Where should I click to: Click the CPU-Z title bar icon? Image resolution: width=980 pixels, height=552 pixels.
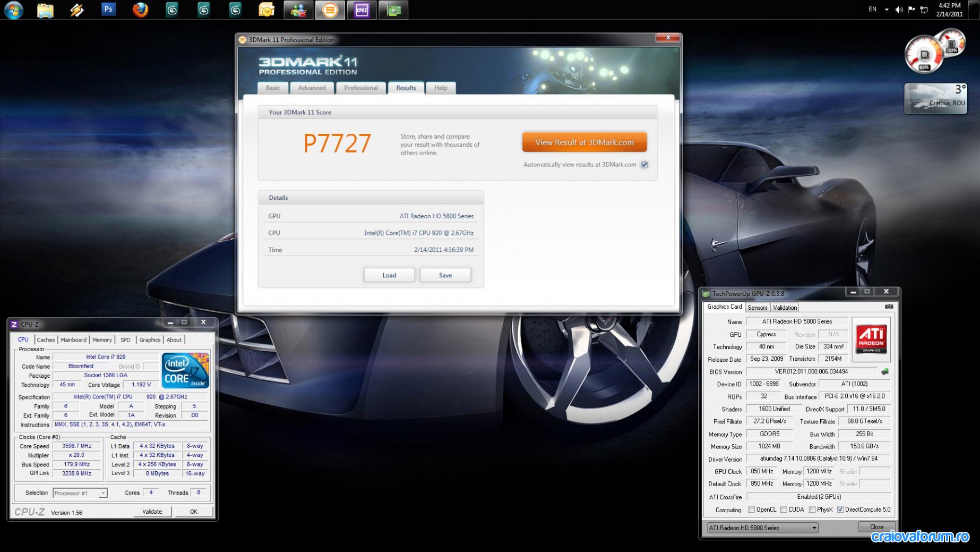click(14, 324)
